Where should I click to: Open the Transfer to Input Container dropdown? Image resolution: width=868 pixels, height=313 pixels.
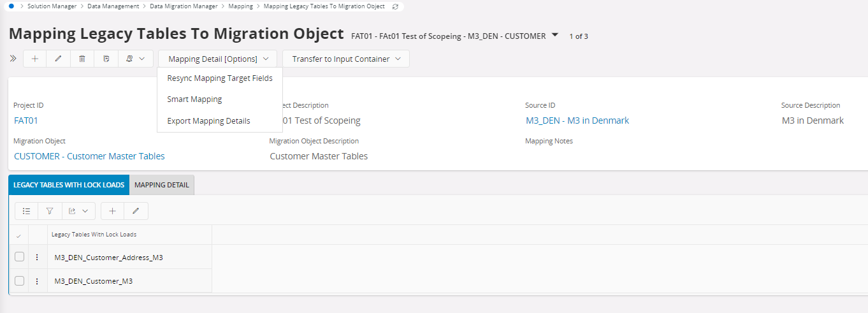click(x=346, y=59)
